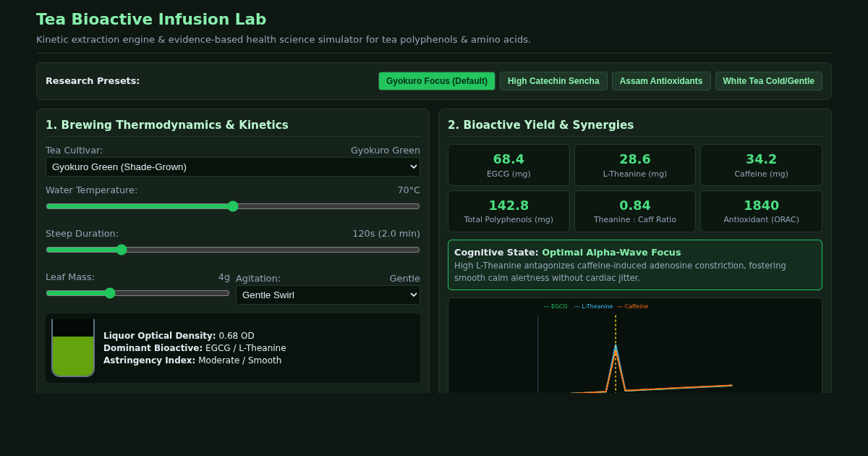868x456 pixels.
Task: Load the White Tea Cold/Gentle preset
Action: [769, 81]
